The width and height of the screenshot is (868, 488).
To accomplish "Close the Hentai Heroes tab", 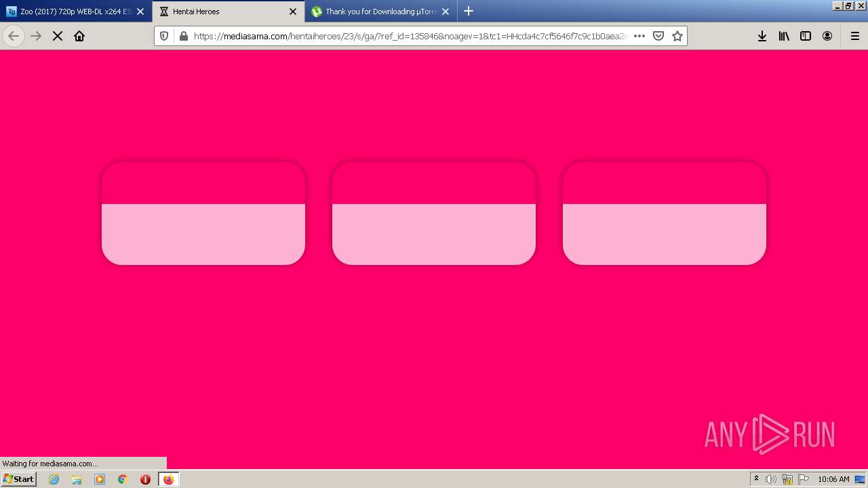I will point(293,12).
